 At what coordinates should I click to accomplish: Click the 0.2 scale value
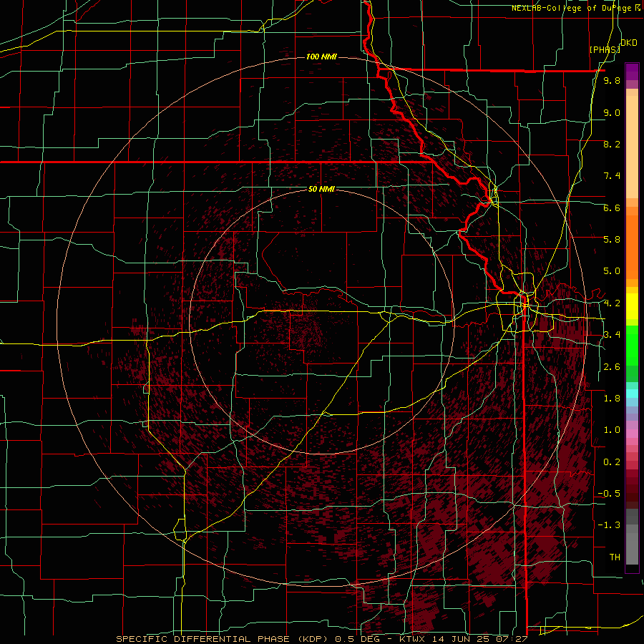[612, 462]
